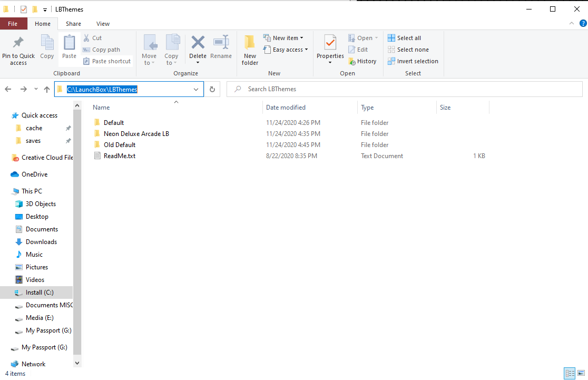Switch to Details view in status bar
The height and width of the screenshot is (380, 588).
pyautogui.click(x=570, y=373)
